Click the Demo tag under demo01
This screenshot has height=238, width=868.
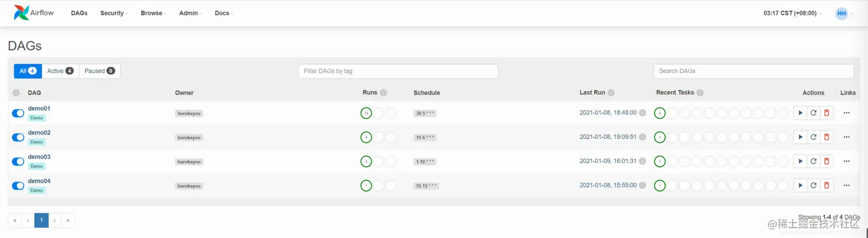[37, 118]
